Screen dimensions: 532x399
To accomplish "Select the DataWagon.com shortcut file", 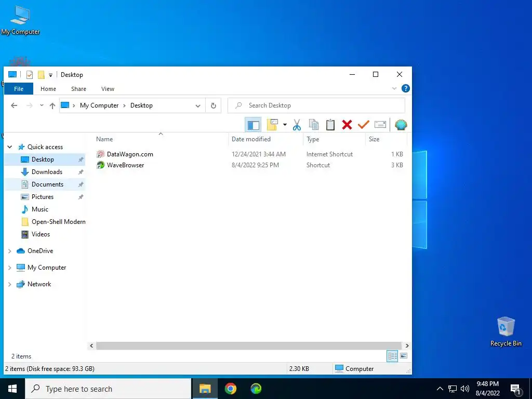I will tap(129, 154).
